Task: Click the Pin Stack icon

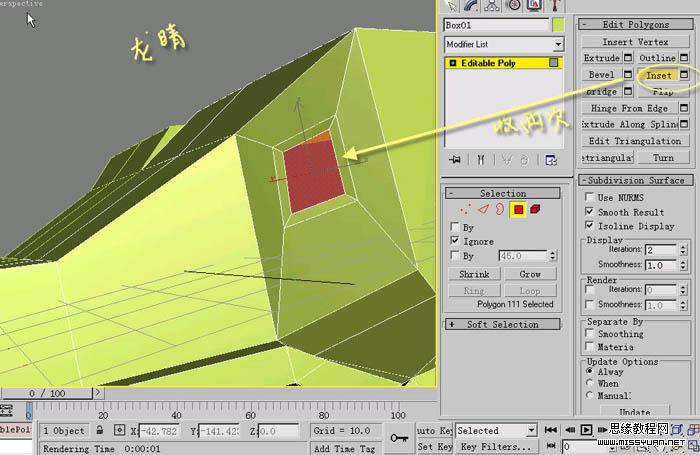Action: click(454, 160)
